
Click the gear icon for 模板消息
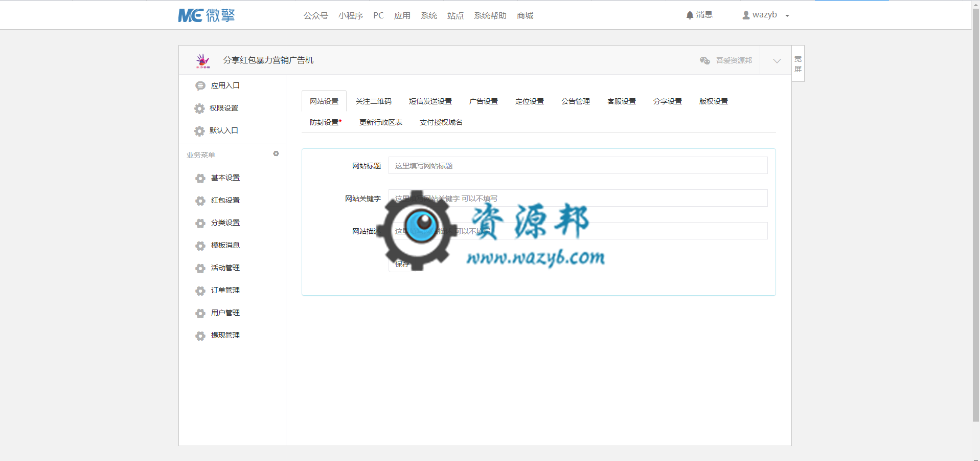point(200,246)
